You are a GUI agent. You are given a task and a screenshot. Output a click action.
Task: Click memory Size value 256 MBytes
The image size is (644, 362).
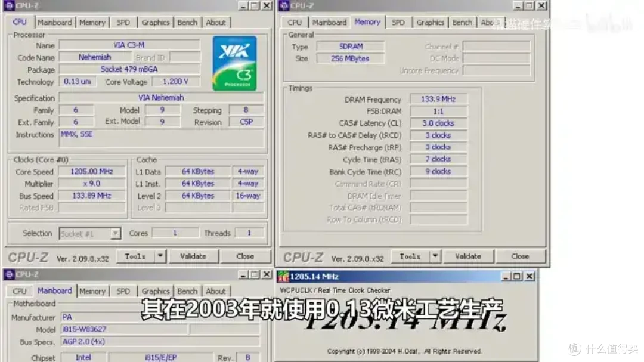(x=351, y=59)
